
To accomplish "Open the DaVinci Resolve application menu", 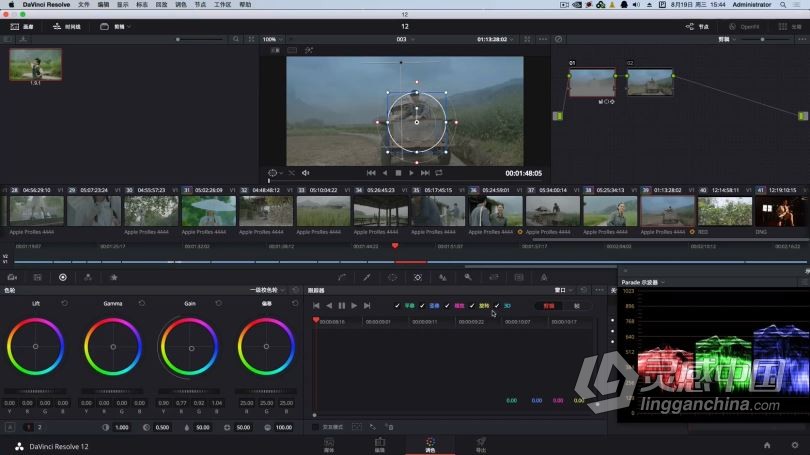I will click(x=46, y=5).
